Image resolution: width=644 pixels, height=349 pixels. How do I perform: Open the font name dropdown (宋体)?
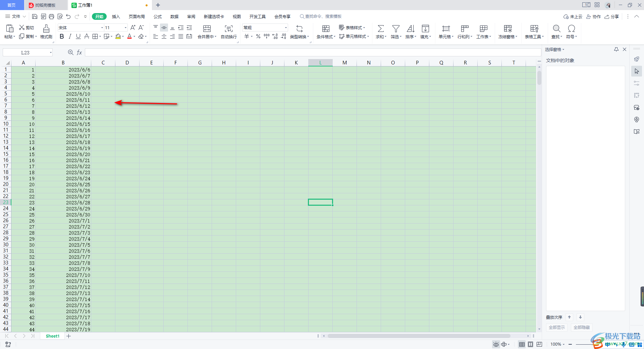pyautogui.click(x=102, y=28)
